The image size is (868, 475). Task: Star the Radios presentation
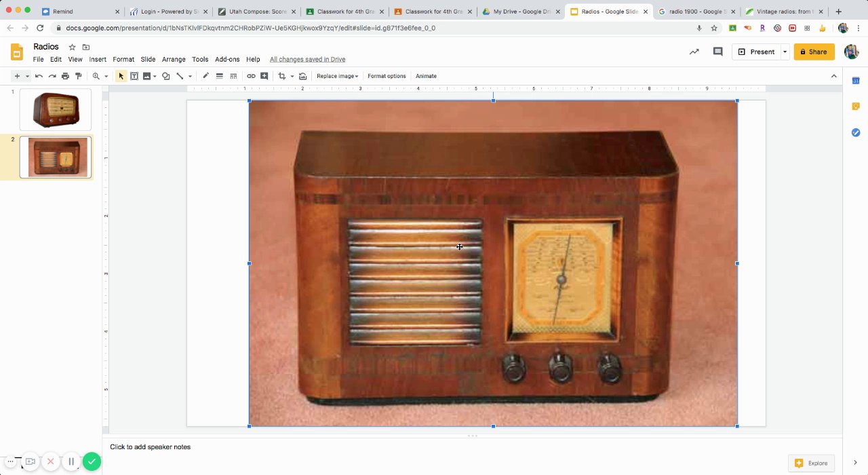coord(72,47)
